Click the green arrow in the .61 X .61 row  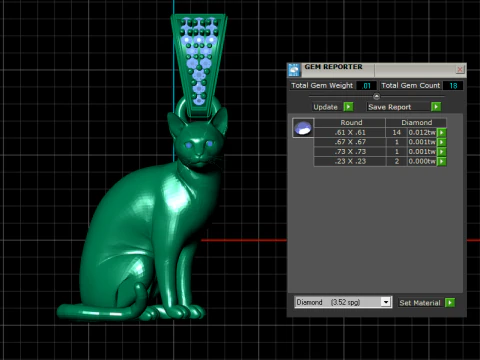coord(442,132)
